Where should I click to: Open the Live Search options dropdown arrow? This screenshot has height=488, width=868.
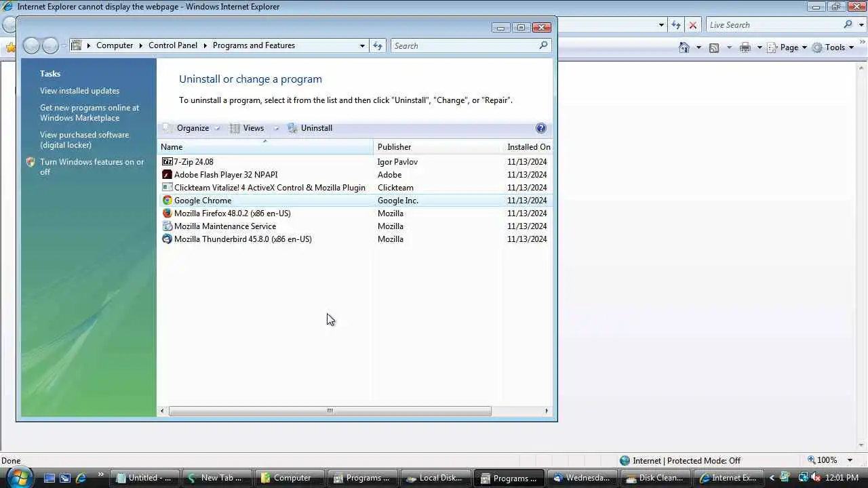tap(861, 24)
